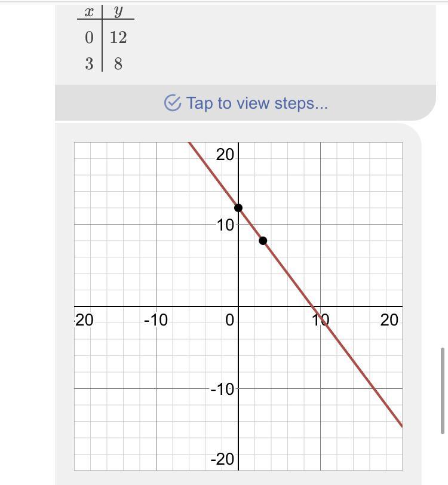Click the x-axis label 10 near the line

coord(321,321)
